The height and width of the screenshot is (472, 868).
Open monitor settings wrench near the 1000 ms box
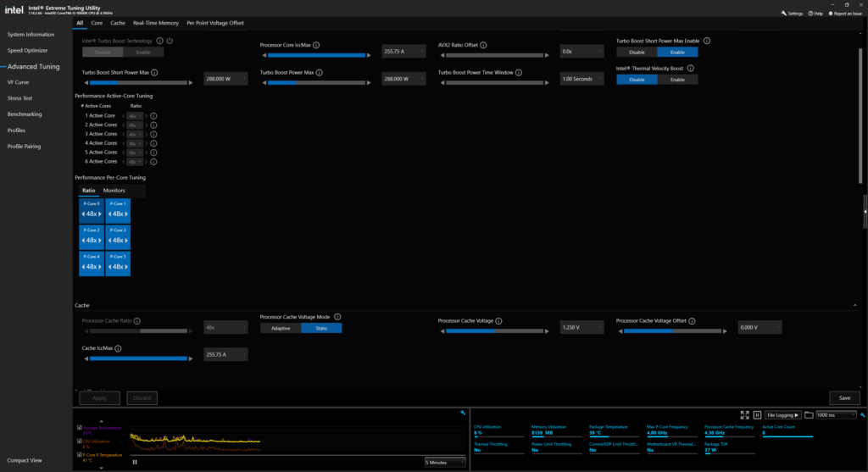862,415
